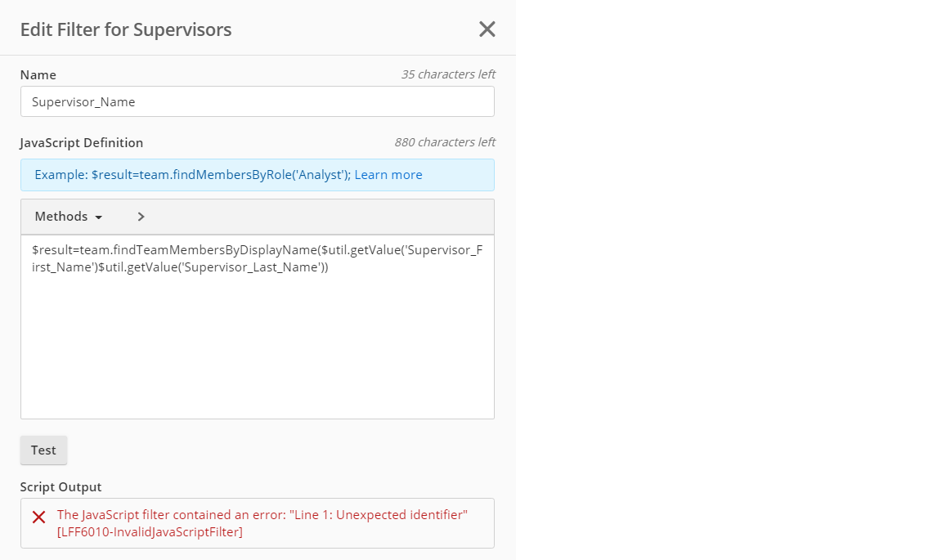Follow the Learn more link
The image size is (942, 560).
[x=388, y=175]
